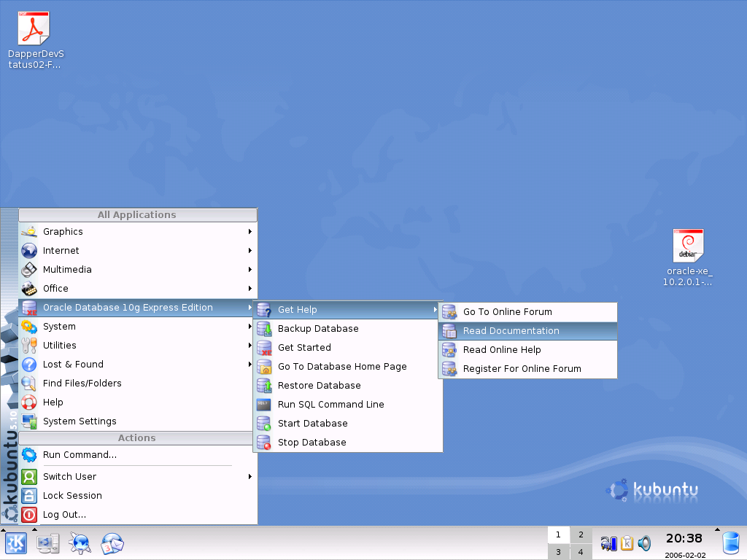Click the network connection tray icon
The image size is (747, 560).
pos(608,543)
